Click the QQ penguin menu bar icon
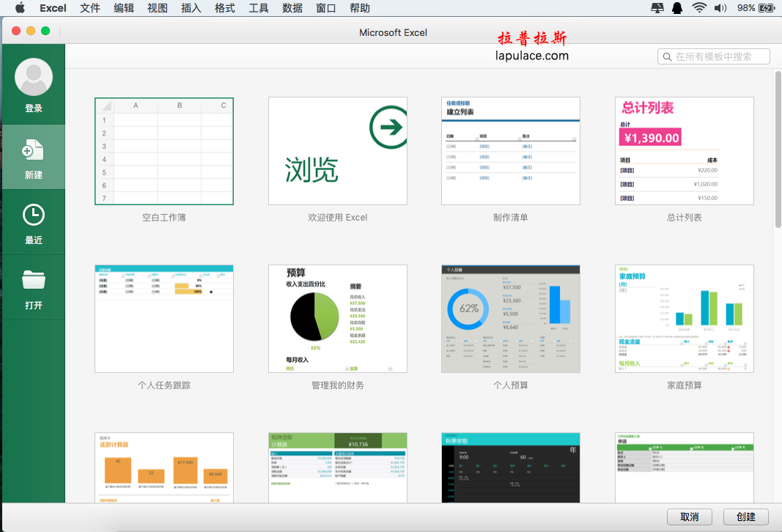782x532 pixels. (676, 7)
